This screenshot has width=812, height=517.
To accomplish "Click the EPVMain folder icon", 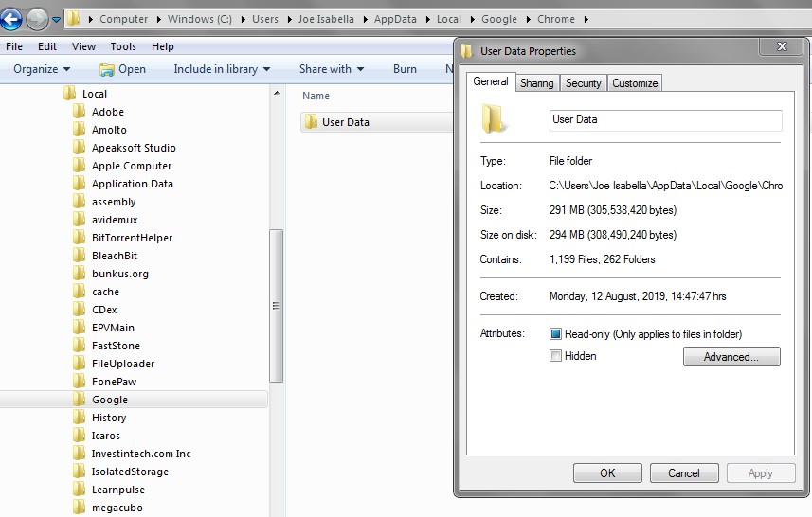I will pyautogui.click(x=79, y=327).
